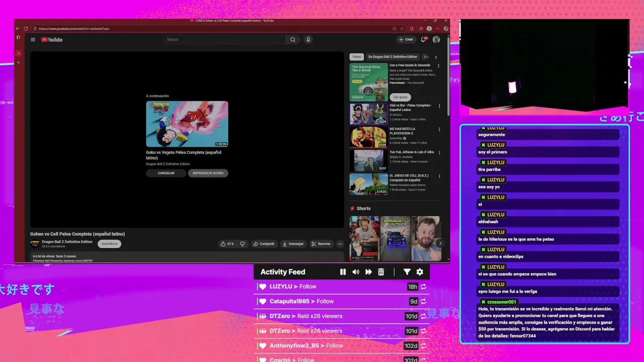Open options for ME HAS ROTO LA PLAYSTATION 3
The width and height of the screenshot is (644, 362).
(439, 130)
